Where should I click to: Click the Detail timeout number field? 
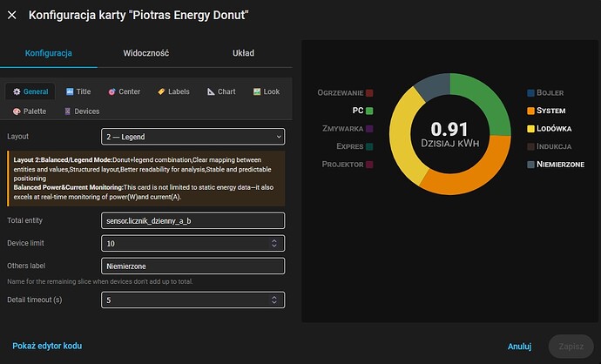click(192, 300)
